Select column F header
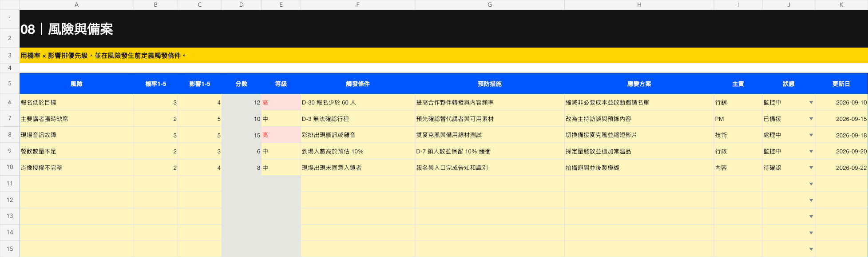868x257 pixels. pos(358,4)
